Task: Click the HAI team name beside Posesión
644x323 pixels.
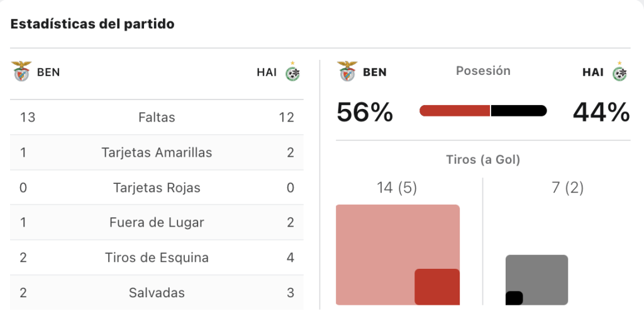Action: tap(592, 72)
